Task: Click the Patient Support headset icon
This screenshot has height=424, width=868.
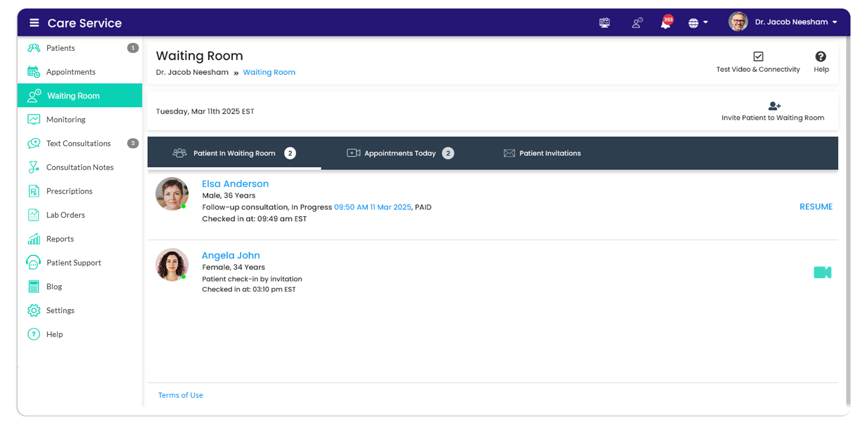Action: pos(33,263)
